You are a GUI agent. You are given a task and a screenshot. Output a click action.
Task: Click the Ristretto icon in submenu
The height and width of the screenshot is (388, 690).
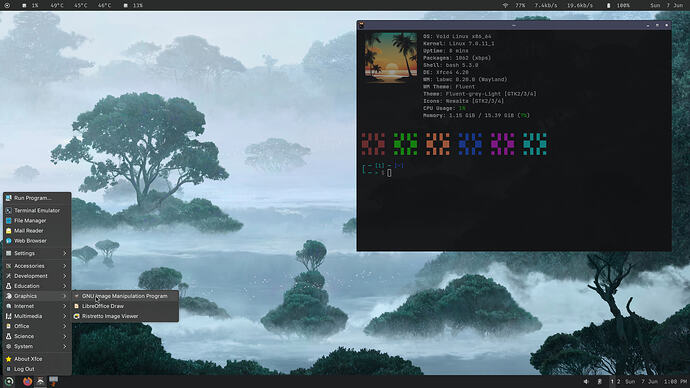pyautogui.click(x=77, y=316)
